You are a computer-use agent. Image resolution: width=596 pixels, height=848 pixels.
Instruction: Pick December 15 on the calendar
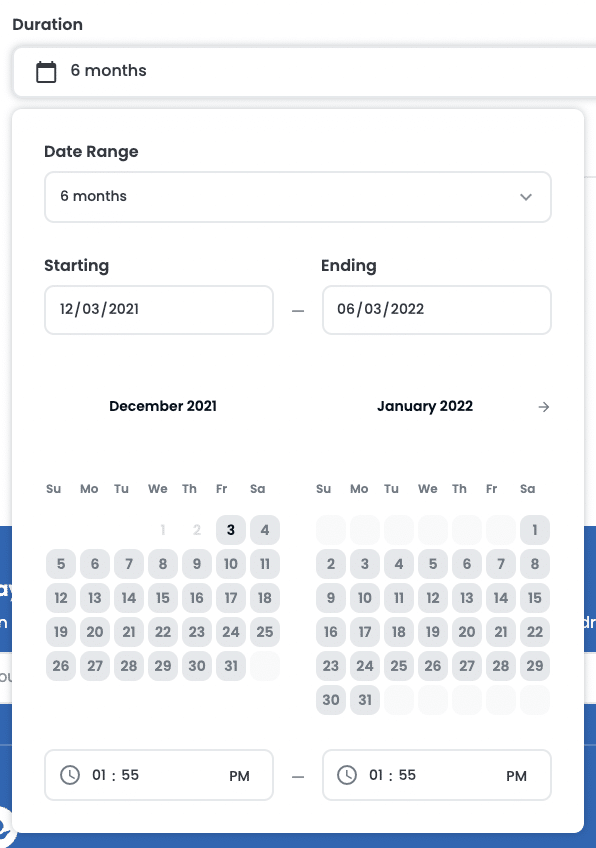click(163, 598)
